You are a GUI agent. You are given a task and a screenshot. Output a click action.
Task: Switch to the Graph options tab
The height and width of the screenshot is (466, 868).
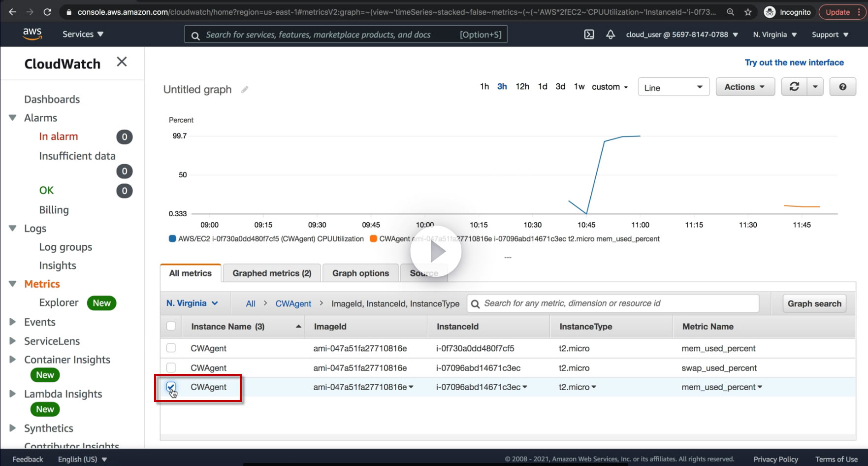tap(360, 273)
